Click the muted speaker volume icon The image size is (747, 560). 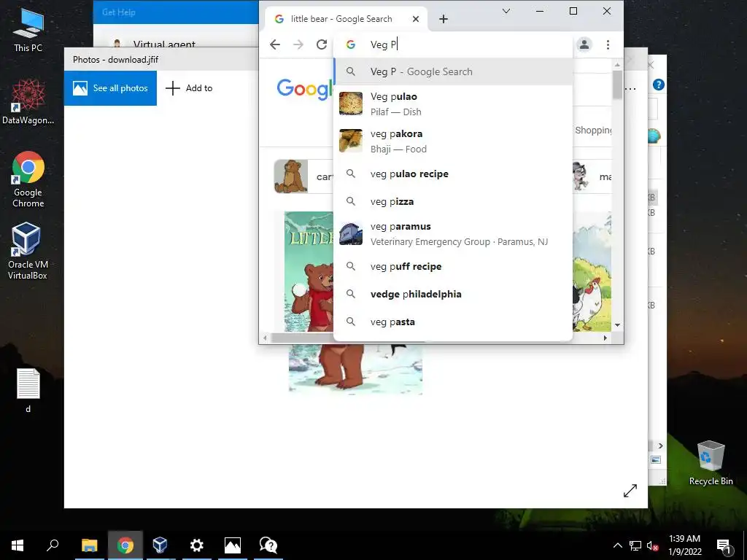click(652, 545)
